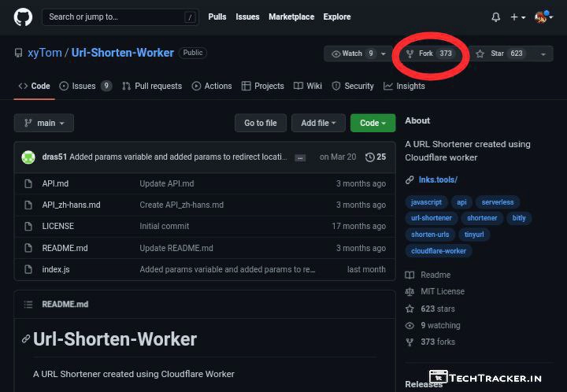Click the Go to file button
Viewport: 567px width, 392px height.
click(x=260, y=123)
